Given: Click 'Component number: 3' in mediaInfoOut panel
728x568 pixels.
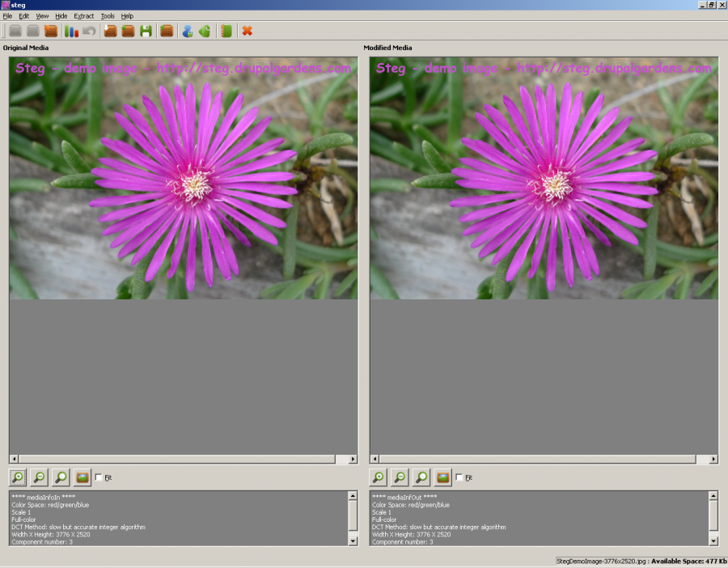Looking at the screenshot, I should 402,541.
